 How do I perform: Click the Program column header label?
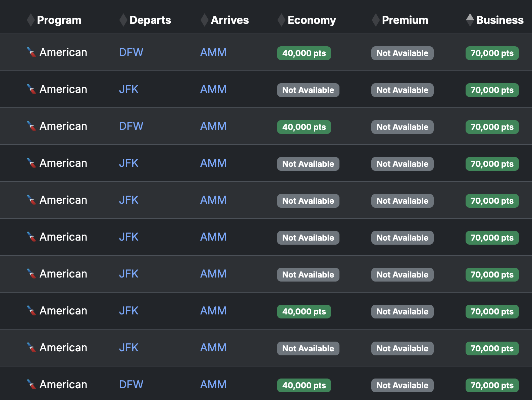tap(59, 20)
